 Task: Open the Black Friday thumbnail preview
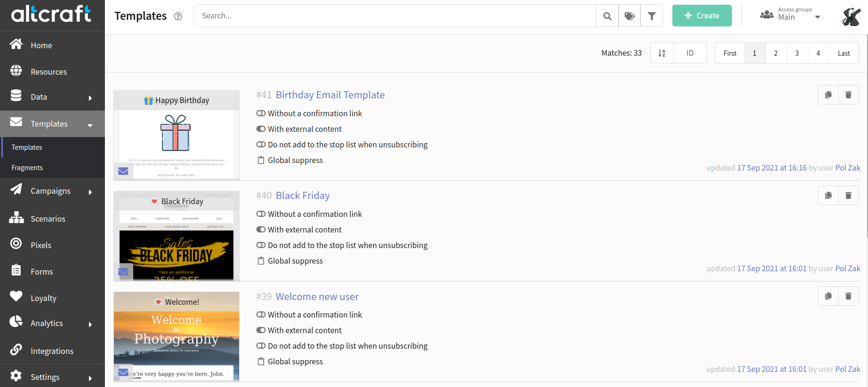coord(177,236)
